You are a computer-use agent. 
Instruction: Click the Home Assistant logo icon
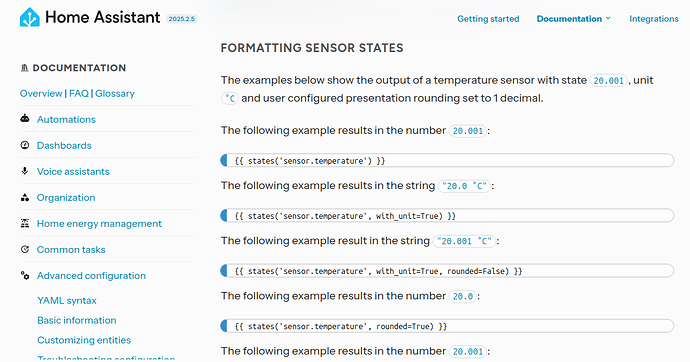30,18
